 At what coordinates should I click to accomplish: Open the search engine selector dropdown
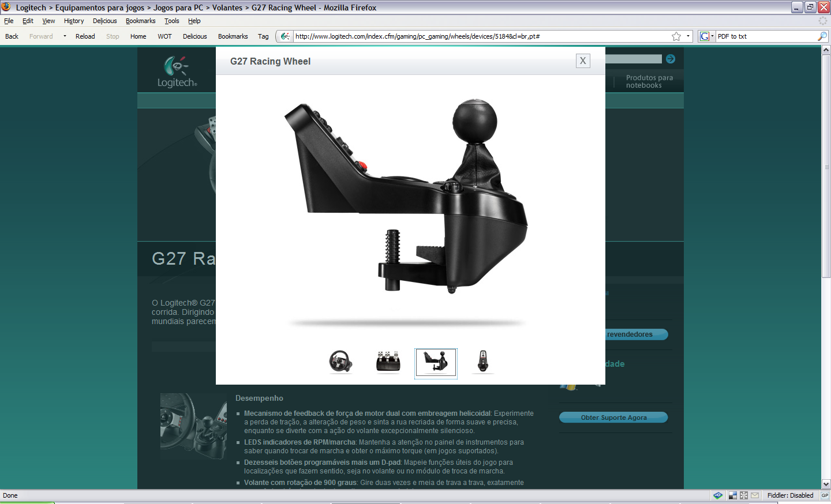point(707,36)
